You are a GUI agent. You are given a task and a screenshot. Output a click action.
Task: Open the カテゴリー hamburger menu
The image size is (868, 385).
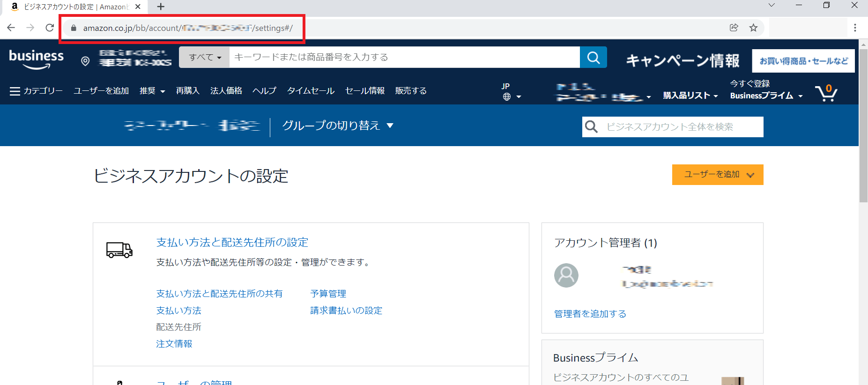(x=36, y=91)
